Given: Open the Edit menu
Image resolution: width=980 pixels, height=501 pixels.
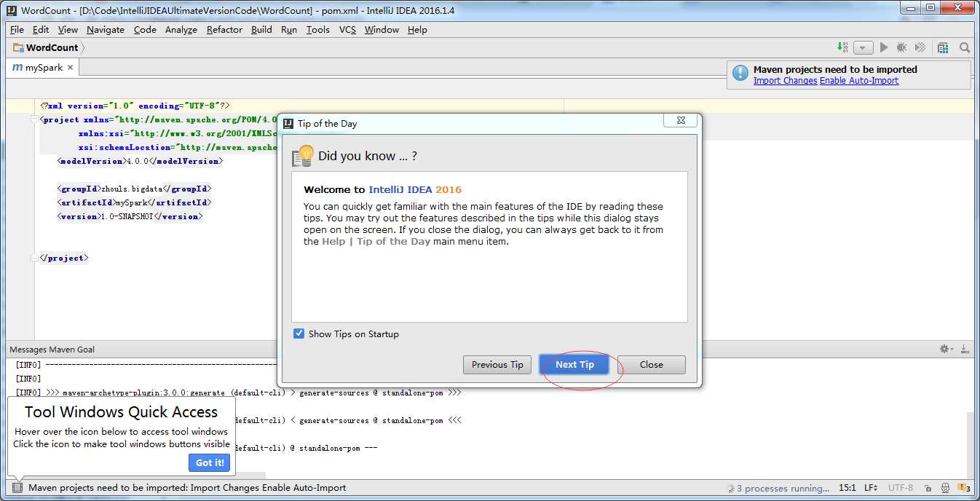Looking at the screenshot, I should (41, 30).
